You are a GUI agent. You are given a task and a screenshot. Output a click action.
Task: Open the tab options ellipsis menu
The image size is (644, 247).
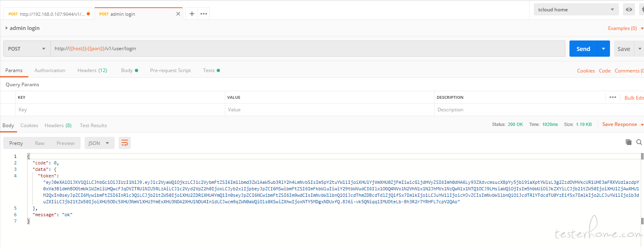click(x=204, y=14)
